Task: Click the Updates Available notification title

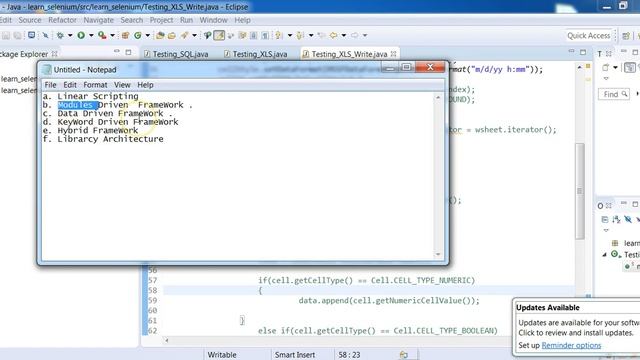Action: [548, 308]
